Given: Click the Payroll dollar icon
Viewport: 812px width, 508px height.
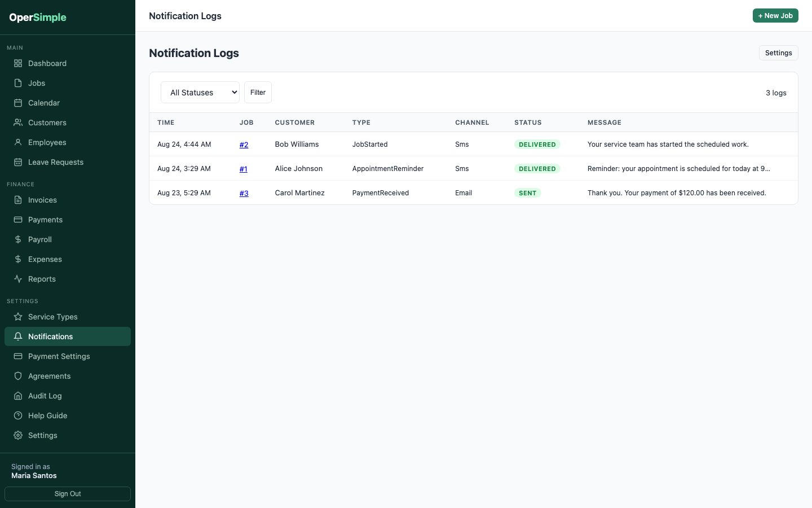Looking at the screenshot, I should 18,239.
